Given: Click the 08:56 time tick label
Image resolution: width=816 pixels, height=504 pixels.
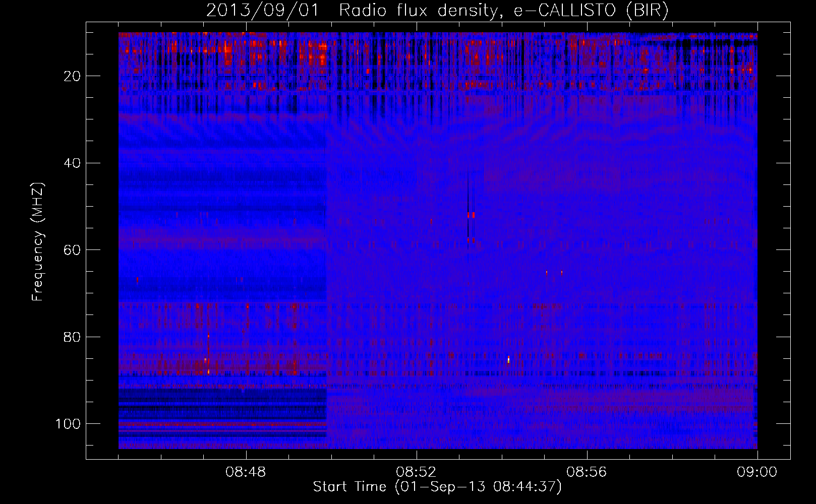Looking at the screenshot, I should click(x=587, y=472).
